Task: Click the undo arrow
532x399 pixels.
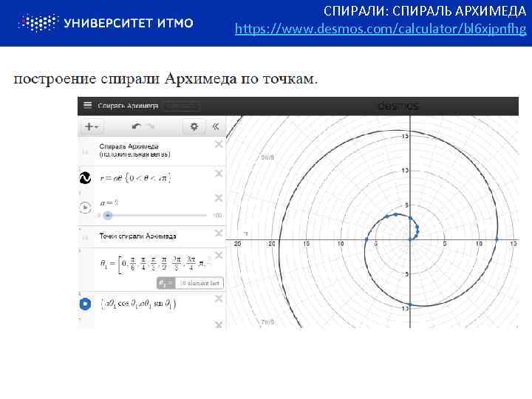Action: (137, 126)
